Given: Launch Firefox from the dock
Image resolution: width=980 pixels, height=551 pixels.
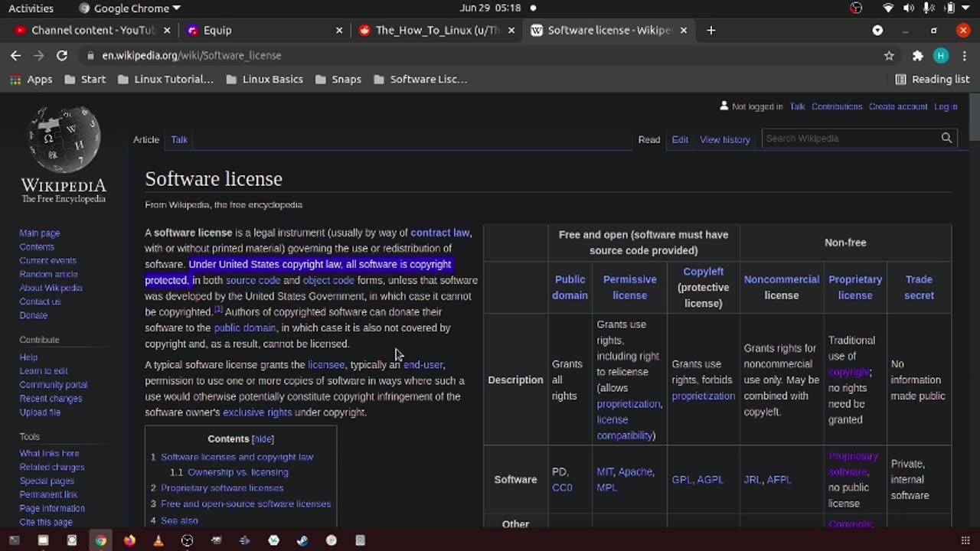Looking at the screenshot, I should [x=129, y=540].
